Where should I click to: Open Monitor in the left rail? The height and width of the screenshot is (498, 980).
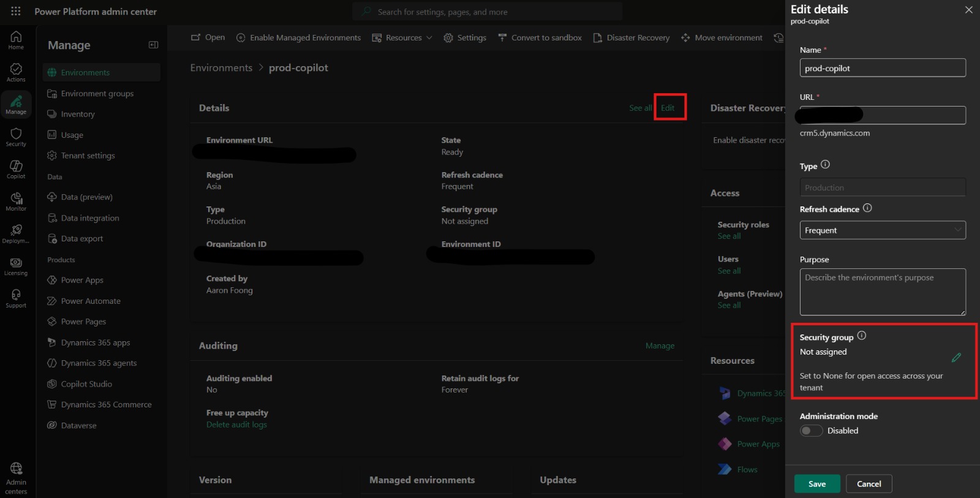pos(16,202)
